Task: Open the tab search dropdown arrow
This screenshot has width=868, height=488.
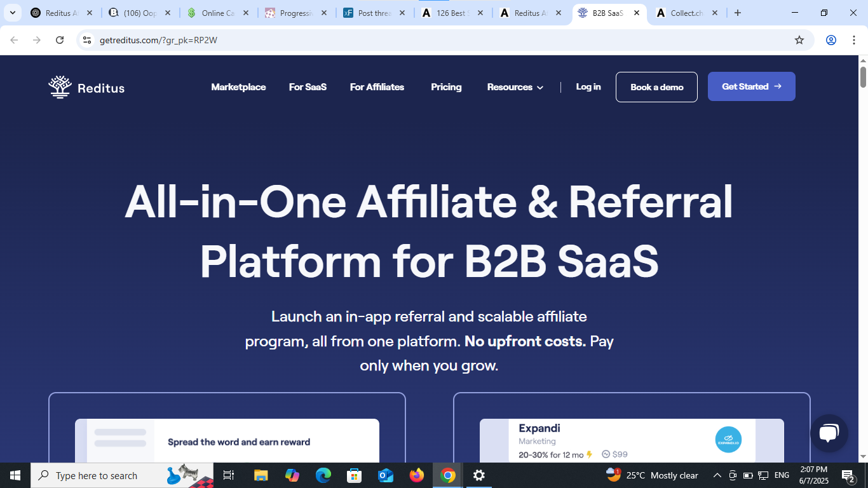Action: point(12,13)
